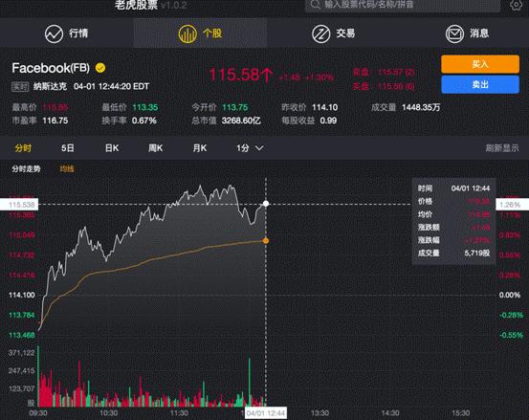This screenshot has height=420, width=529.
Task: Click the 今开价 value 113.75
Action: (x=234, y=107)
